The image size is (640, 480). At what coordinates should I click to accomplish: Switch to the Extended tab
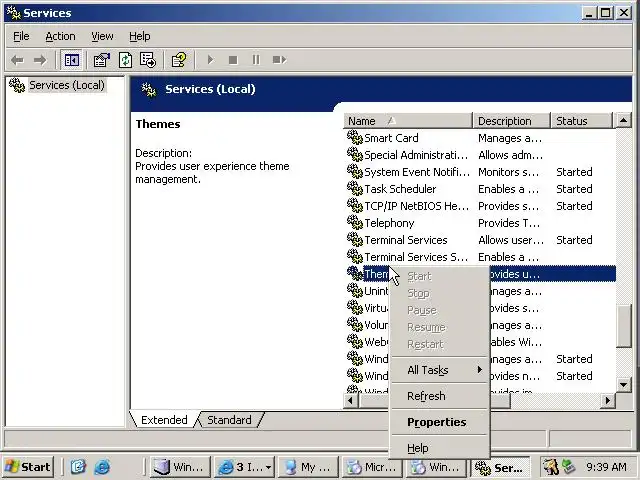click(x=164, y=420)
